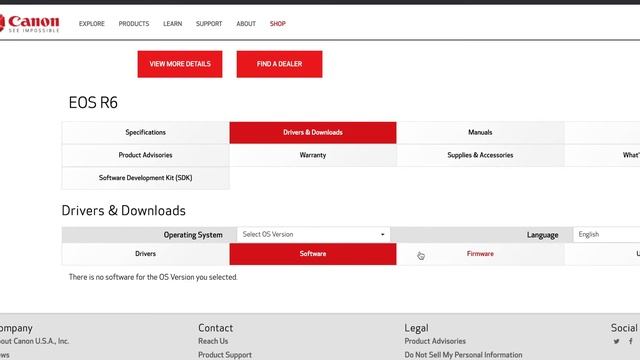Viewport: 640px width, 360px height.
Task: Click the no software available message
Action: pos(153,277)
